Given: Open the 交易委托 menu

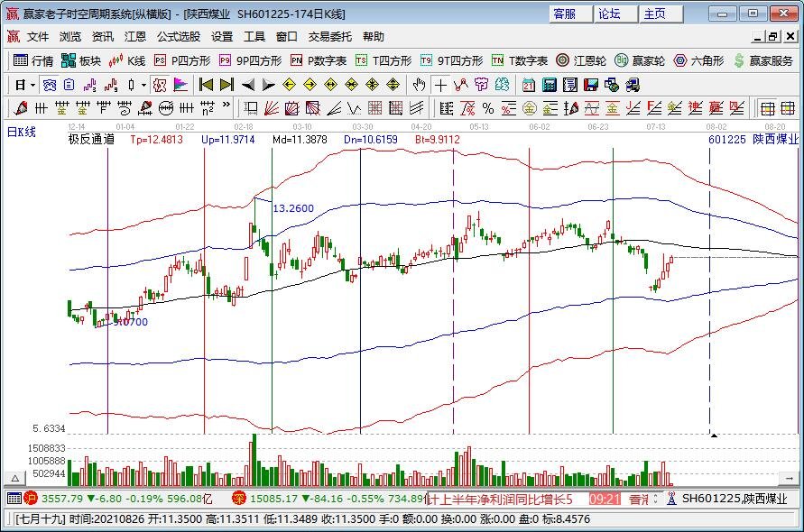Looking at the screenshot, I should pos(329,37).
